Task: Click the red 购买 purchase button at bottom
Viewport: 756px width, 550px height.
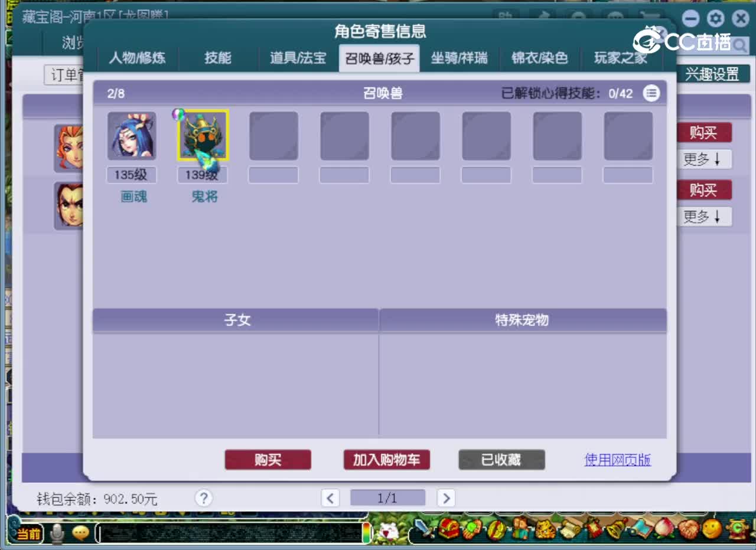Action: point(268,460)
